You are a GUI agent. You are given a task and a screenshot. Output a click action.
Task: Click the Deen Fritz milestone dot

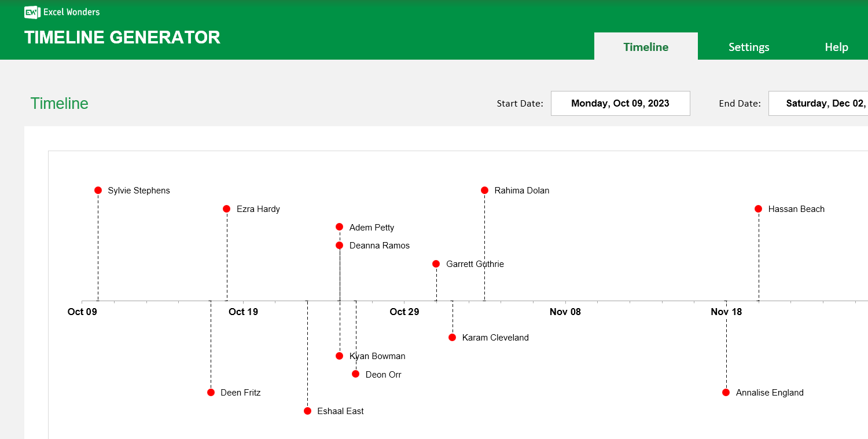coord(211,392)
